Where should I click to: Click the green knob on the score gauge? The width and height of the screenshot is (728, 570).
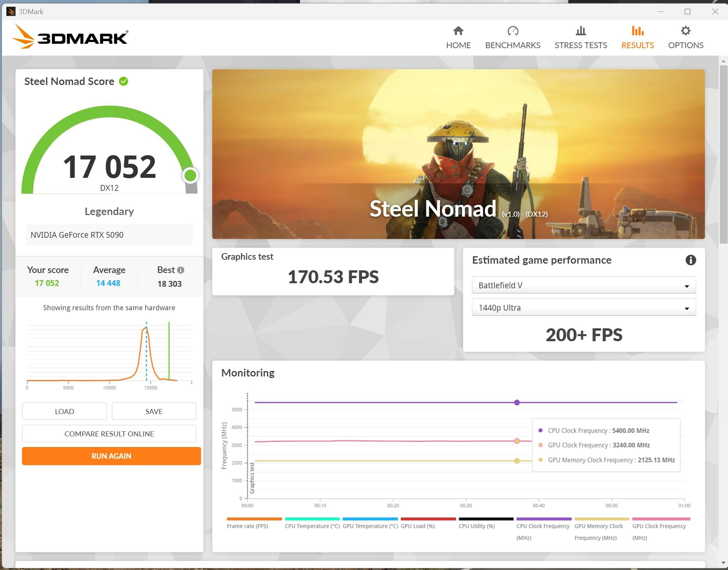[x=190, y=176]
